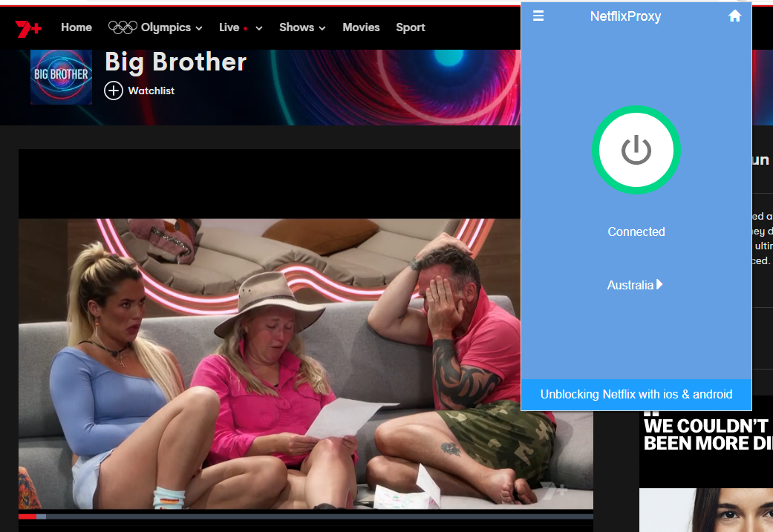Open the Unblocking Netflix with ios & android banner

click(636, 395)
